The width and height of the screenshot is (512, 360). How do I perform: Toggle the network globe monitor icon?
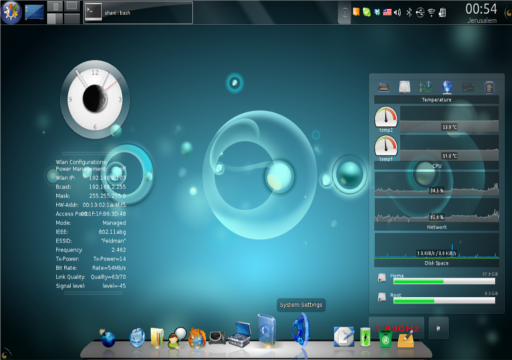447,87
